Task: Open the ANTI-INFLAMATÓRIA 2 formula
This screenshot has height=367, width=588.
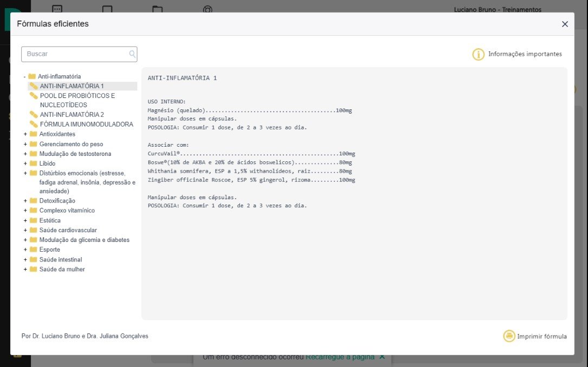Action: pos(71,115)
